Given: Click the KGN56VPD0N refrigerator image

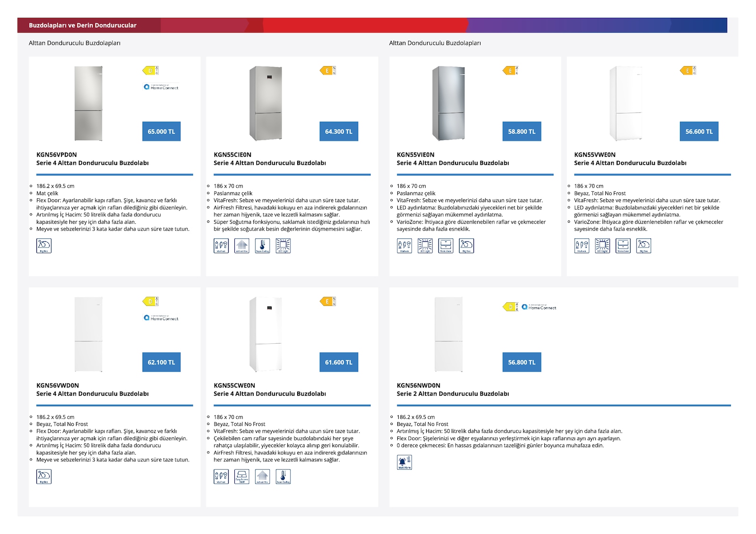Looking at the screenshot, I should [88, 103].
